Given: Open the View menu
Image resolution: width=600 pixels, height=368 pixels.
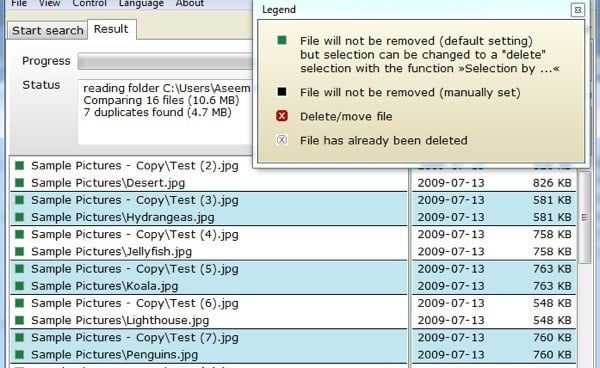Looking at the screenshot, I should click(x=49, y=3).
